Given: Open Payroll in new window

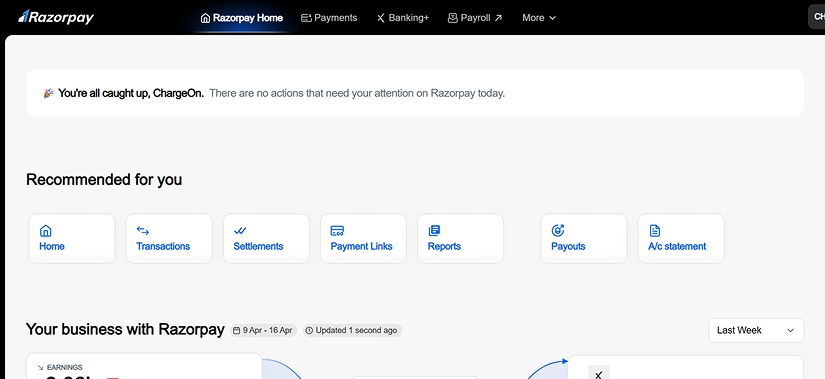Looking at the screenshot, I should tap(475, 18).
